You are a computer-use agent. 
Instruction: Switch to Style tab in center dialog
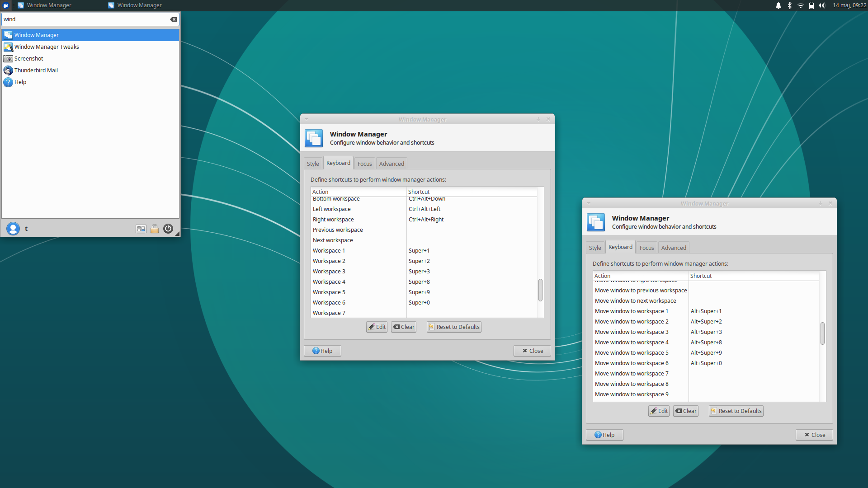[x=313, y=164]
